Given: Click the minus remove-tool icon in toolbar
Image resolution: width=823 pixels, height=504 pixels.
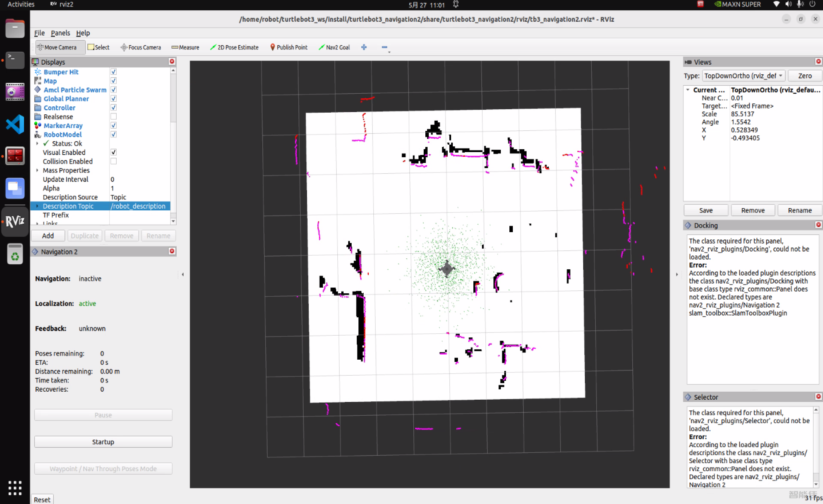Looking at the screenshot, I should pos(384,47).
